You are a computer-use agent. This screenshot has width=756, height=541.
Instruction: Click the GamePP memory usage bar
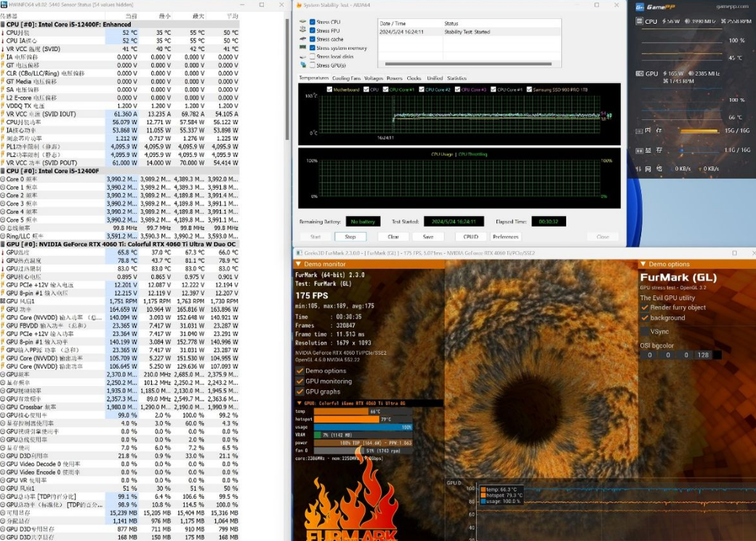[701, 131]
